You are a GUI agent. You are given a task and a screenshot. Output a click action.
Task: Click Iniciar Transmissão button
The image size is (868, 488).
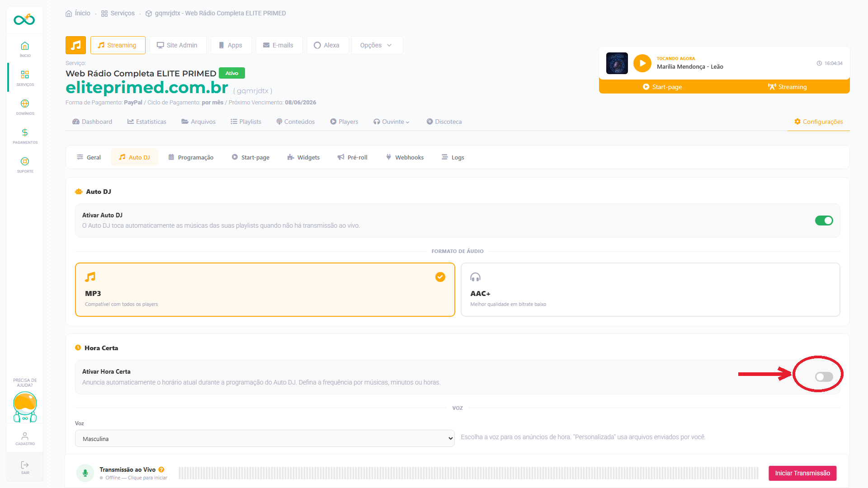pos(802,473)
